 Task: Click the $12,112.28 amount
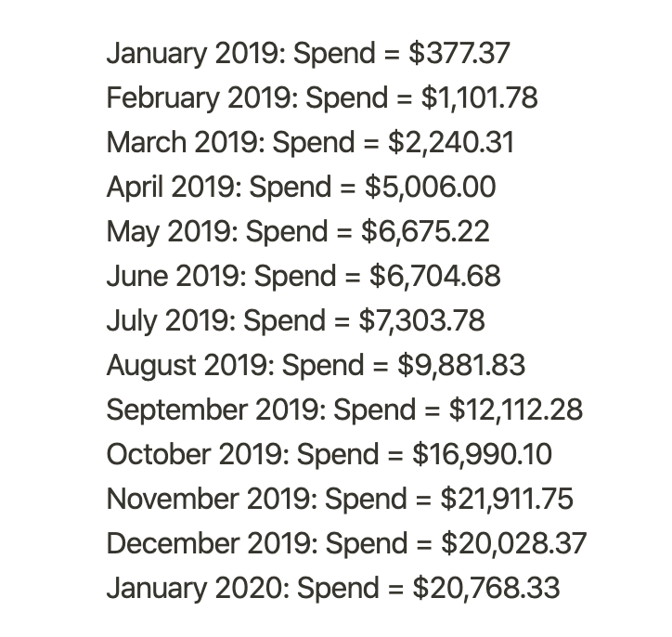(516, 409)
